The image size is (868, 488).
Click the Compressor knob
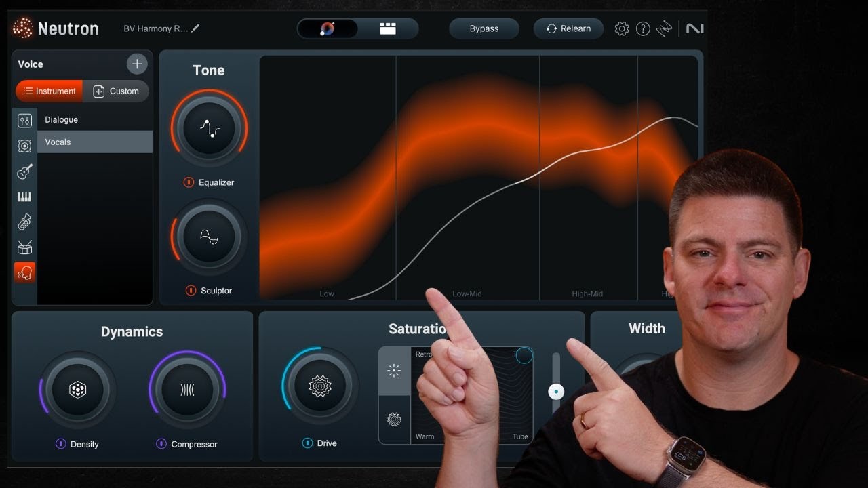(187, 390)
